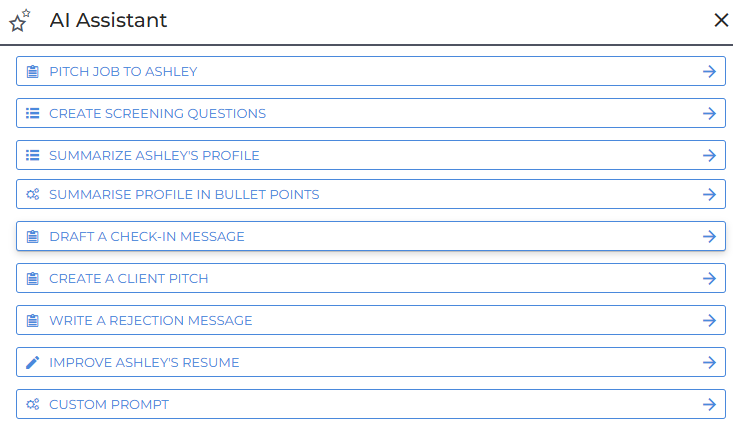Click clipboard icon beside Create a Client Pitch
733x432 pixels.
(33, 278)
